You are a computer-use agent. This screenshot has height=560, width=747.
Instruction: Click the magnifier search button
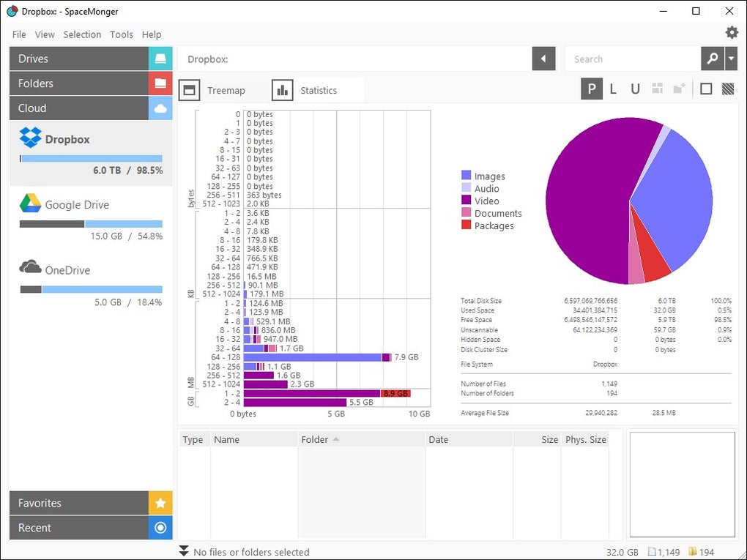pos(712,59)
